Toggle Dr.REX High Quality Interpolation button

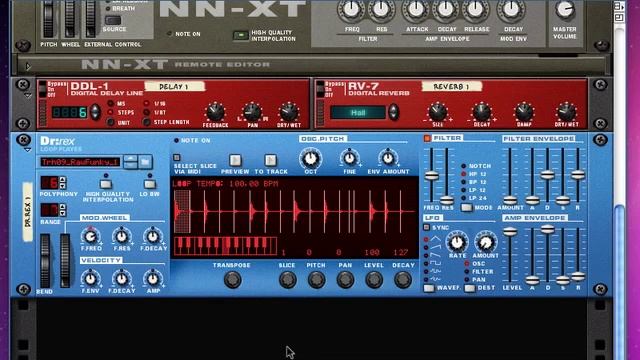coord(106,184)
